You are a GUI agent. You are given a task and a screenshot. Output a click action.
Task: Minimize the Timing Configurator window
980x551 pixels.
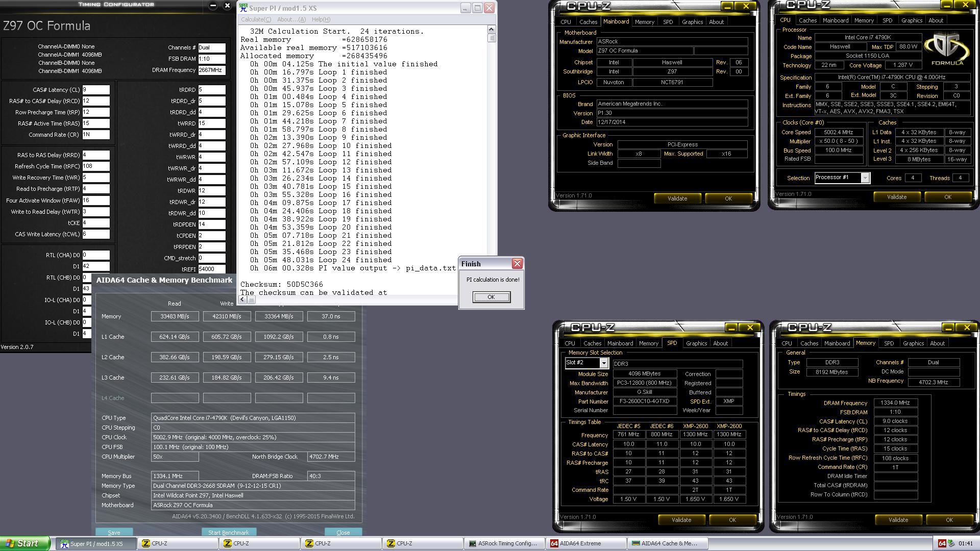[213, 6]
